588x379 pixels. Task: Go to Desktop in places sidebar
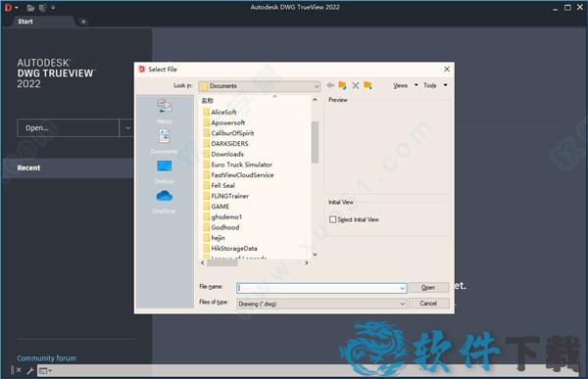click(x=165, y=171)
